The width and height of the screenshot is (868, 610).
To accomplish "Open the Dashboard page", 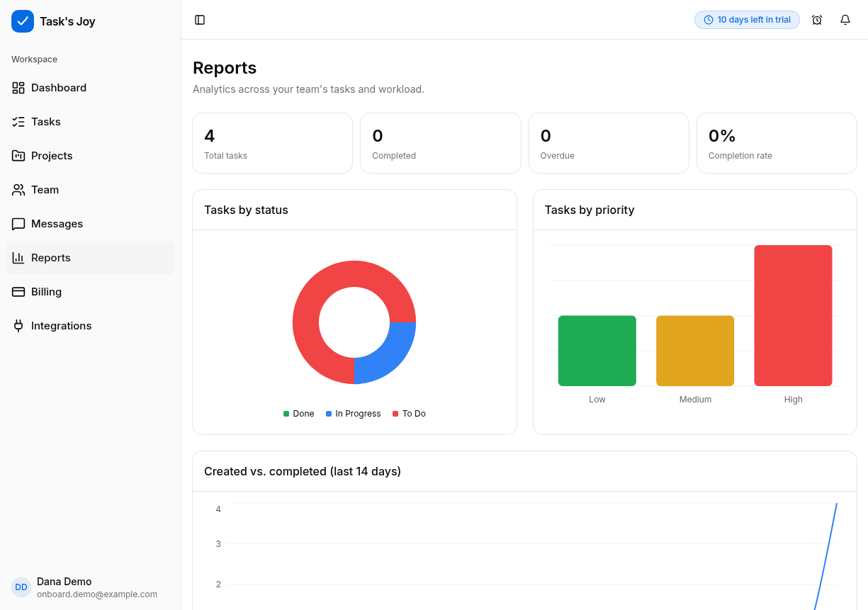I will (90, 88).
